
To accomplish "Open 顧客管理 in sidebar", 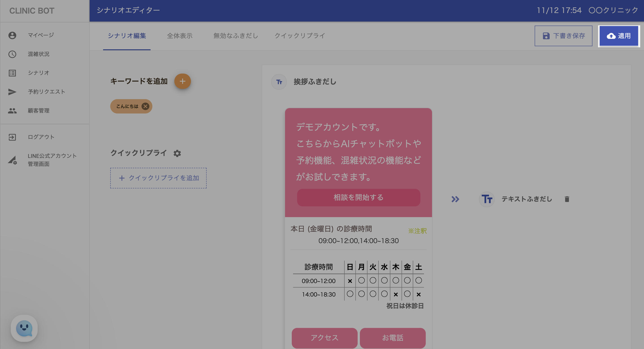I will tap(39, 111).
